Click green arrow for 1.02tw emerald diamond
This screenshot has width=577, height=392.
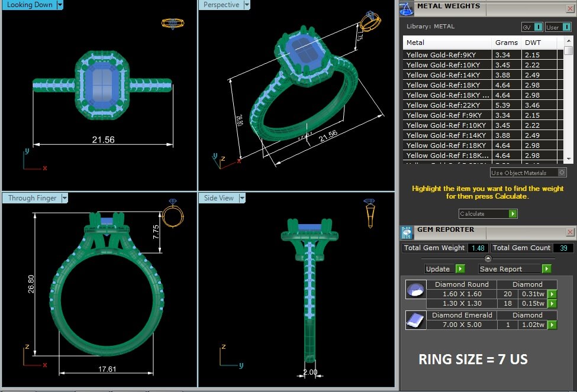pos(552,325)
